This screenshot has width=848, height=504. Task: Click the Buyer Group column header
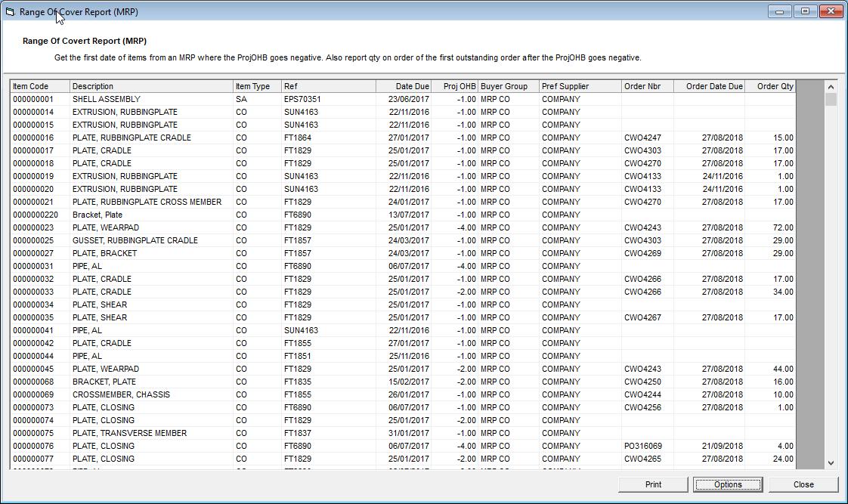pos(508,86)
